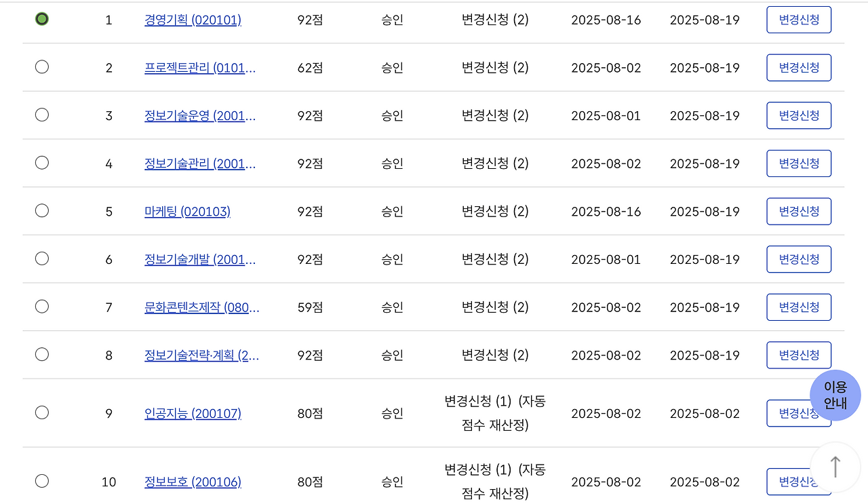Viewport: 868px width, 504px height.
Task: Click 변경신청 button on the 정보보호 row
Action: (x=798, y=481)
